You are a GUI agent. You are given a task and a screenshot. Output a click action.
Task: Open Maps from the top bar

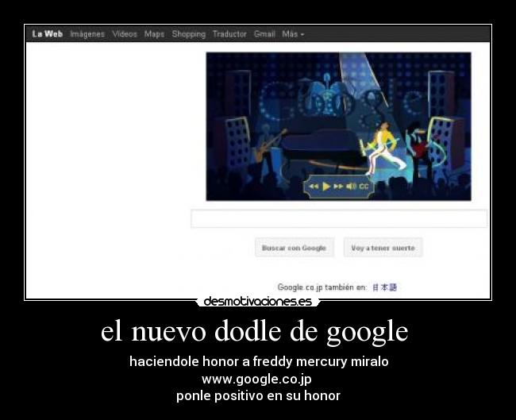point(154,34)
